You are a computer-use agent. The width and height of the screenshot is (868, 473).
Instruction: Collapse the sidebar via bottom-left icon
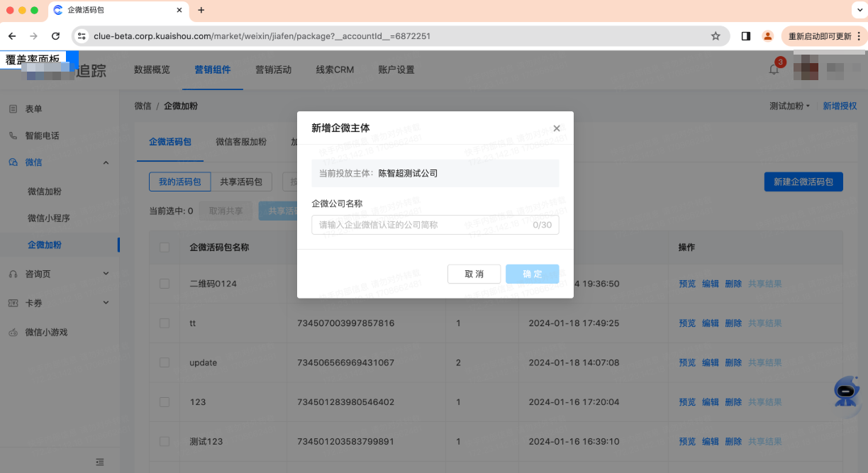(x=100, y=461)
